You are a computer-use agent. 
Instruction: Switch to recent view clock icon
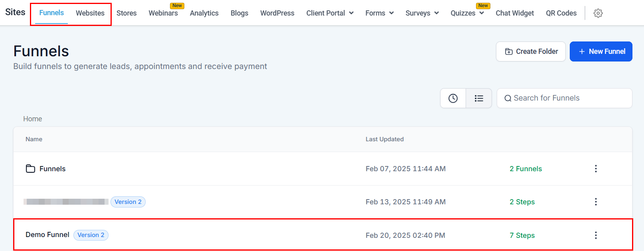(453, 98)
